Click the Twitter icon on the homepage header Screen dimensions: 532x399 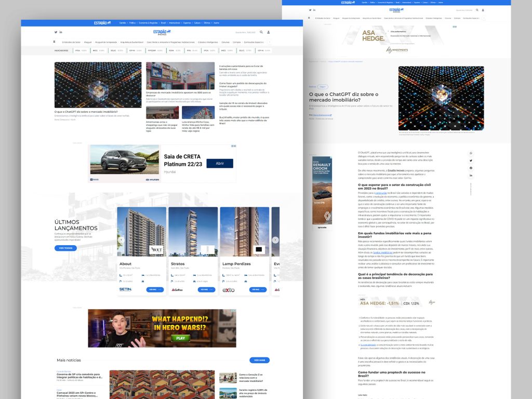[x=56, y=32]
